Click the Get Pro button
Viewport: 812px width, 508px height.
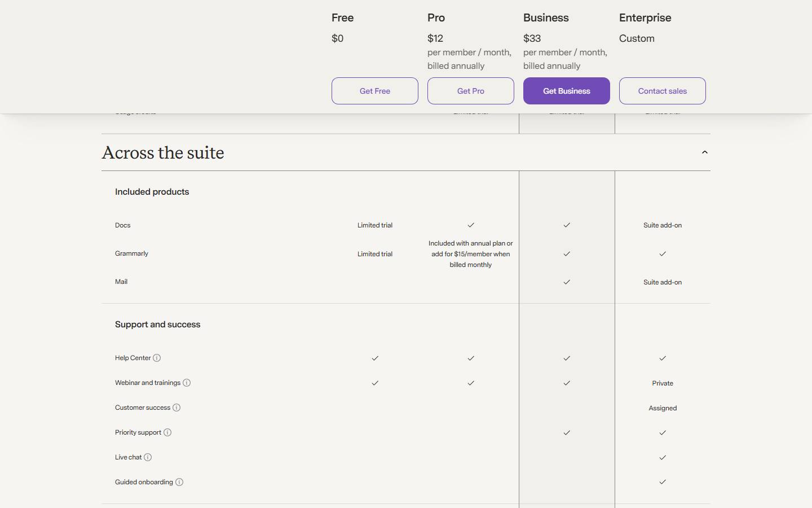click(471, 91)
